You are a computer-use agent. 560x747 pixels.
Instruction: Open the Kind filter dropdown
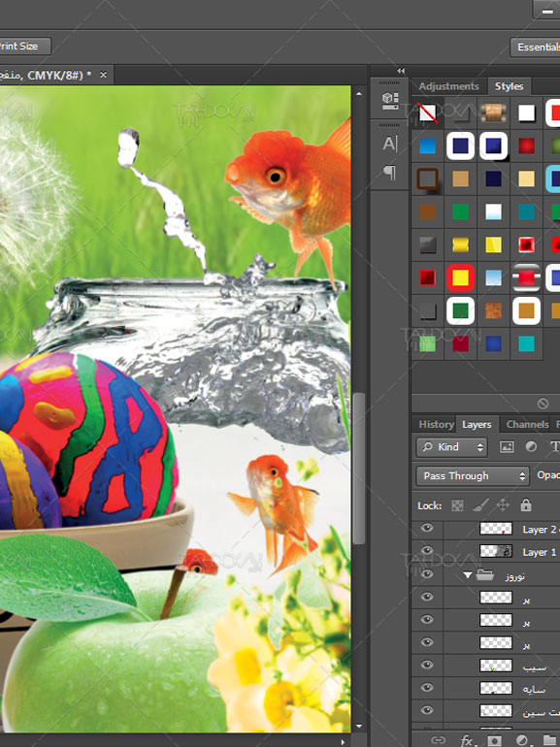452,447
